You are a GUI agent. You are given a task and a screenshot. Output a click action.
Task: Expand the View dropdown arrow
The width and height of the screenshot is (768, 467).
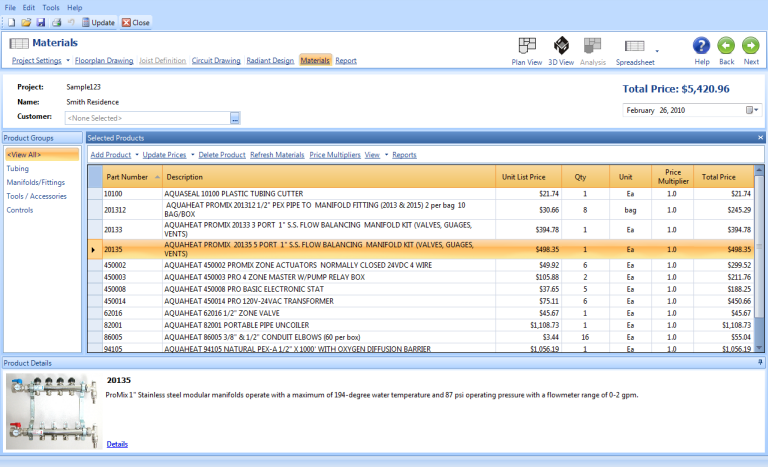[386, 155]
